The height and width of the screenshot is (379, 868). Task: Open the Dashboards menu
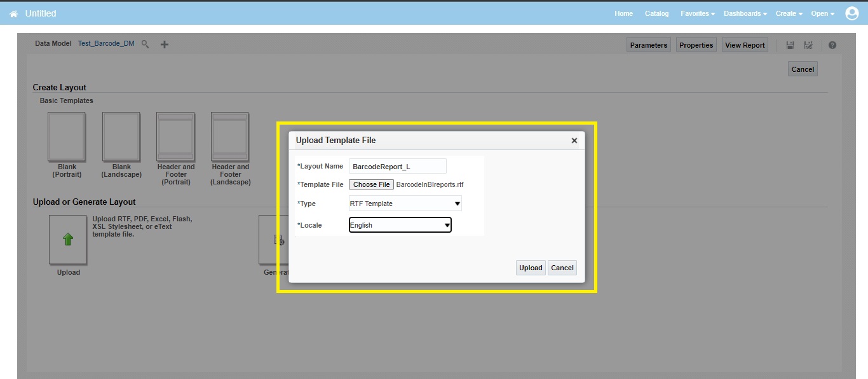(744, 13)
